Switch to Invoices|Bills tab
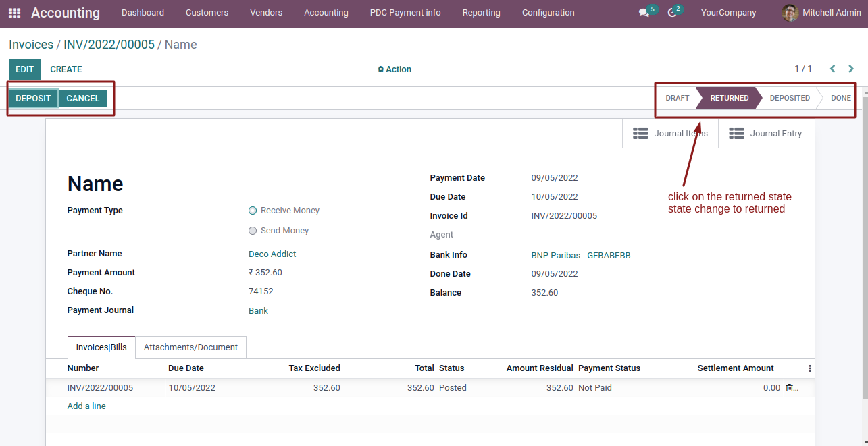Screen dimensions: 868x446 tap(101, 347)
